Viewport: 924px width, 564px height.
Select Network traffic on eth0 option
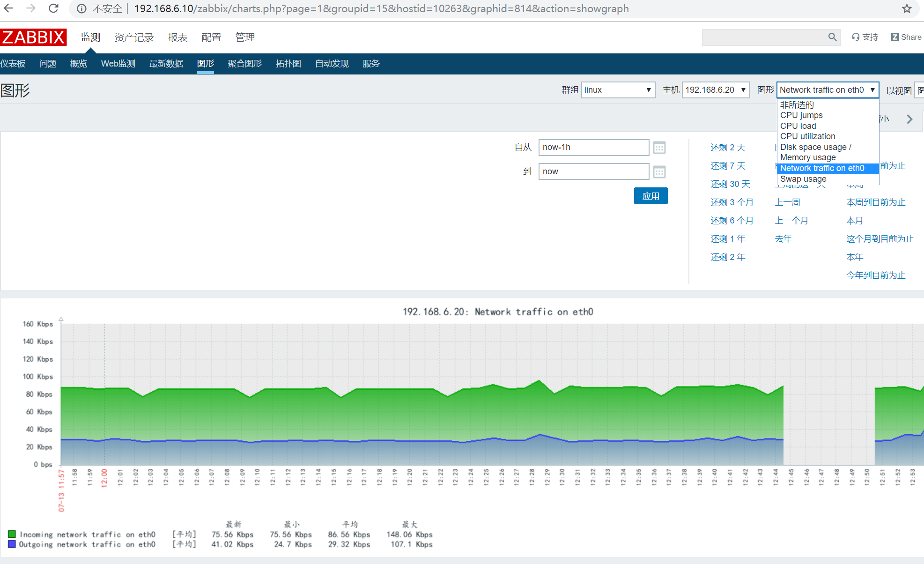point(828,168)
